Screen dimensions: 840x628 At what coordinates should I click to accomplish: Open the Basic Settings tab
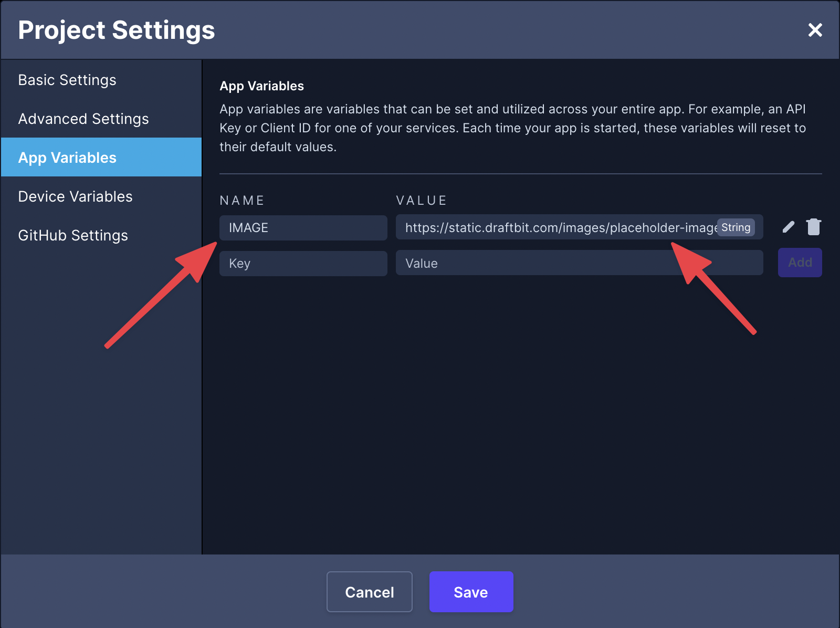(67, 80)
